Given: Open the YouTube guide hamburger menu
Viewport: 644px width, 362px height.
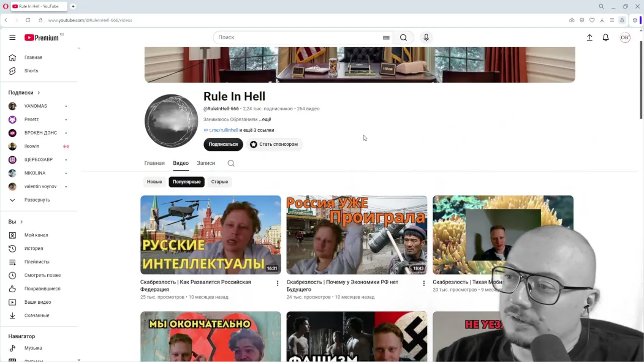Looking at the screenshot, I should pos(12,38).
